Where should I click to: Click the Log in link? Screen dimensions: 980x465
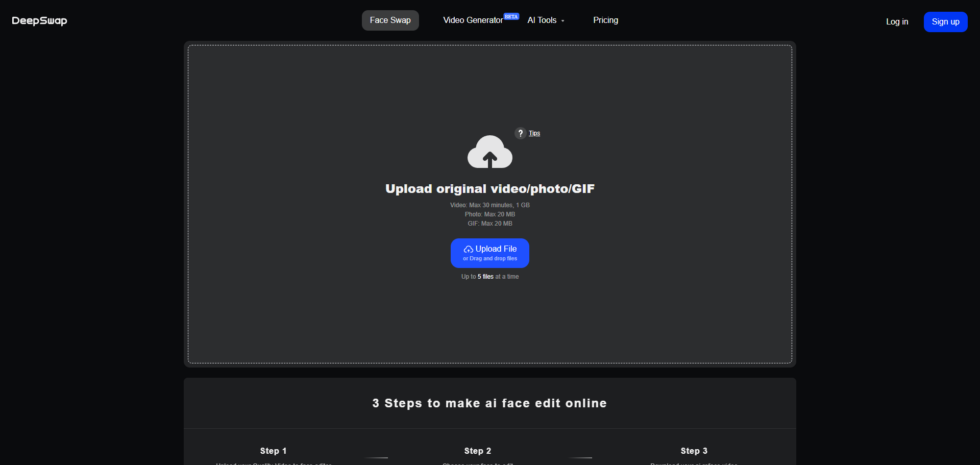[x=897, y=22]
